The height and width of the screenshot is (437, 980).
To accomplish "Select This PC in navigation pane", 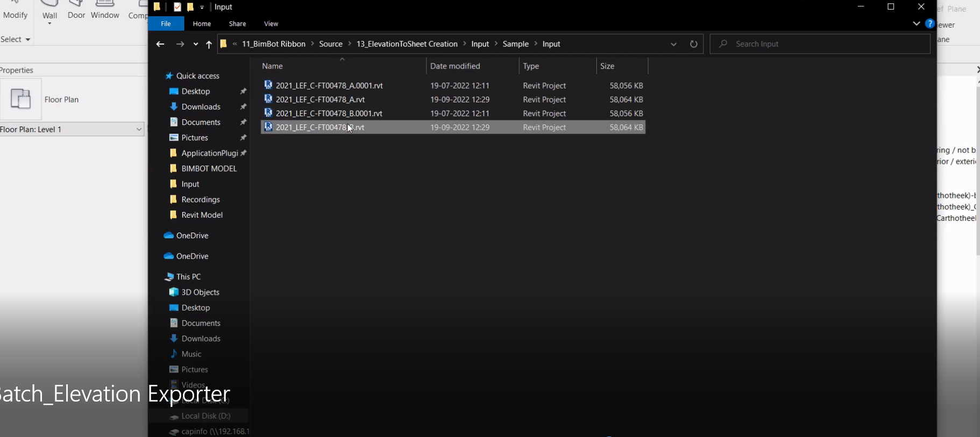I will click(188, 277).
